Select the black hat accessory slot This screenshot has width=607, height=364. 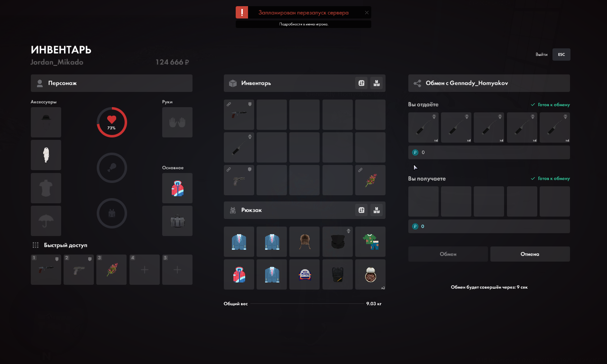(x=46, y=122)
